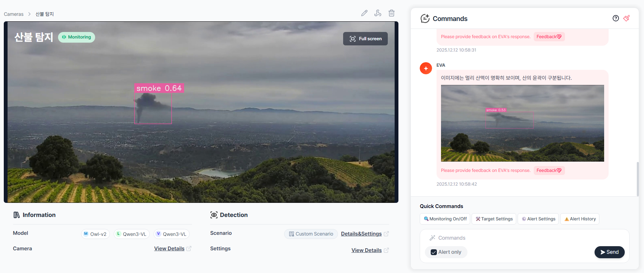Click the green Monitoring status badge
644x273 pixels.
point(77,37)
